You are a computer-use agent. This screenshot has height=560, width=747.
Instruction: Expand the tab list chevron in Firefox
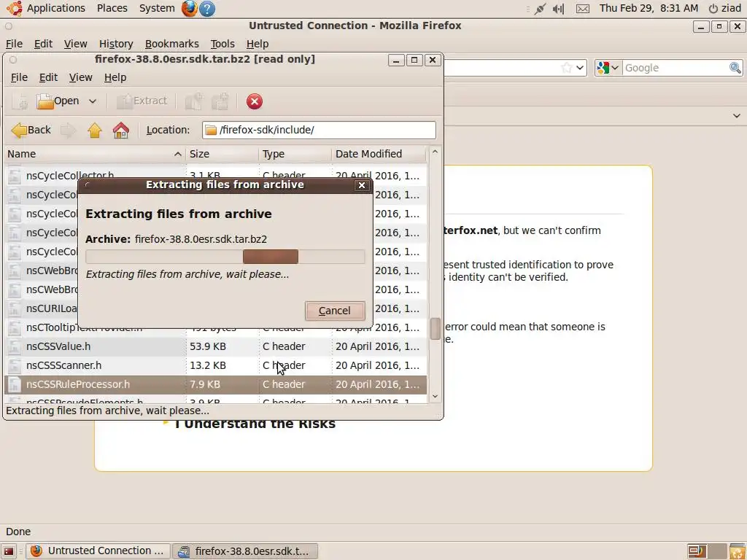[737, 116]
